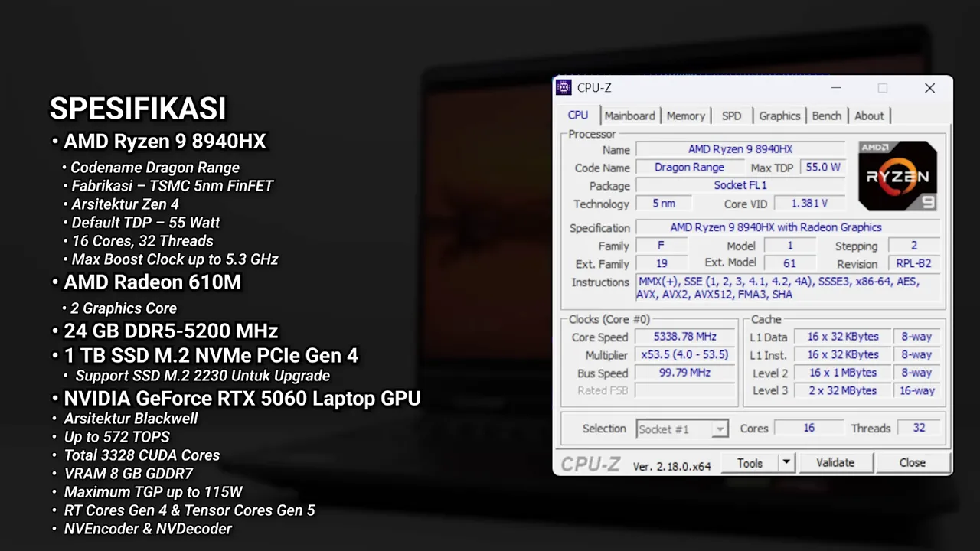Click the Multiplier field showing x53.5
980x551 pixels.
coord(684,354)
